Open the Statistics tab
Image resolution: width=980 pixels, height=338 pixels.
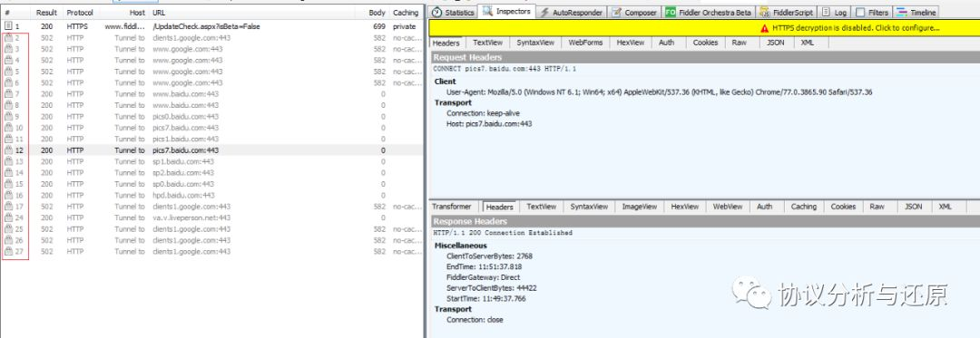(453, 13)
